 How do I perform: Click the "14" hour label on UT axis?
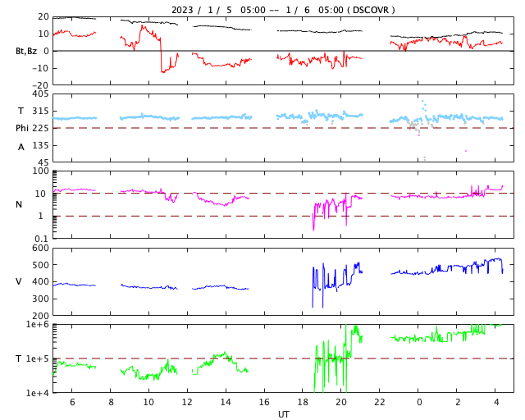[x=226, y=402]
